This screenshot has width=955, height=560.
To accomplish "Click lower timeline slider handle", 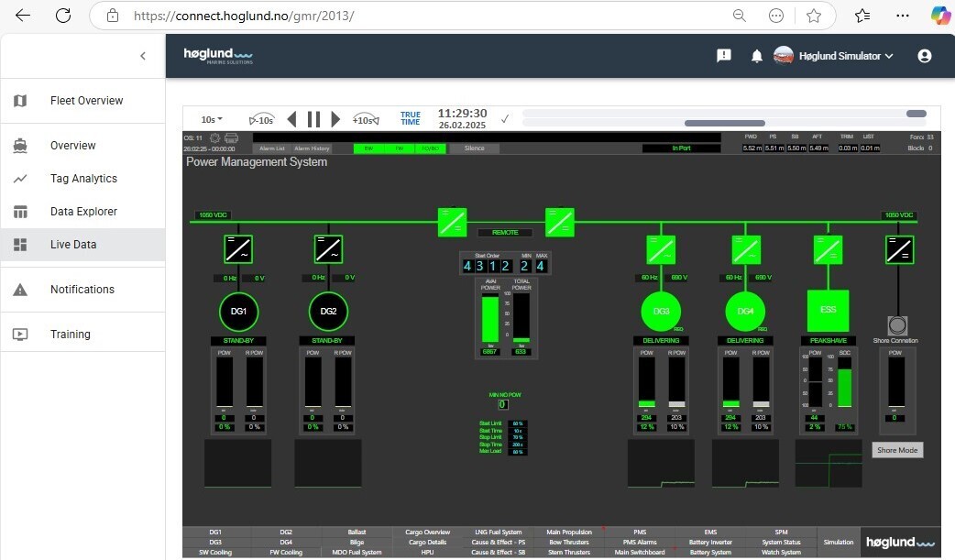I will [x=725, y=123].
